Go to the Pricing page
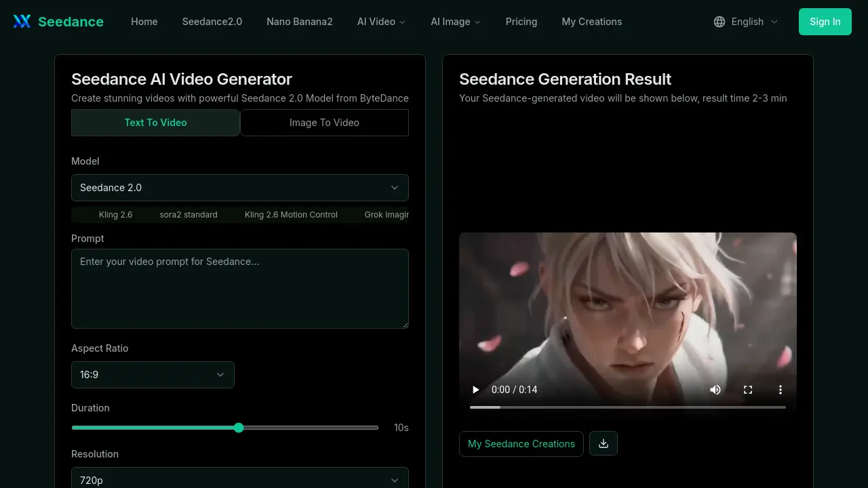This screenshot has height=488, width=868. 521,22
